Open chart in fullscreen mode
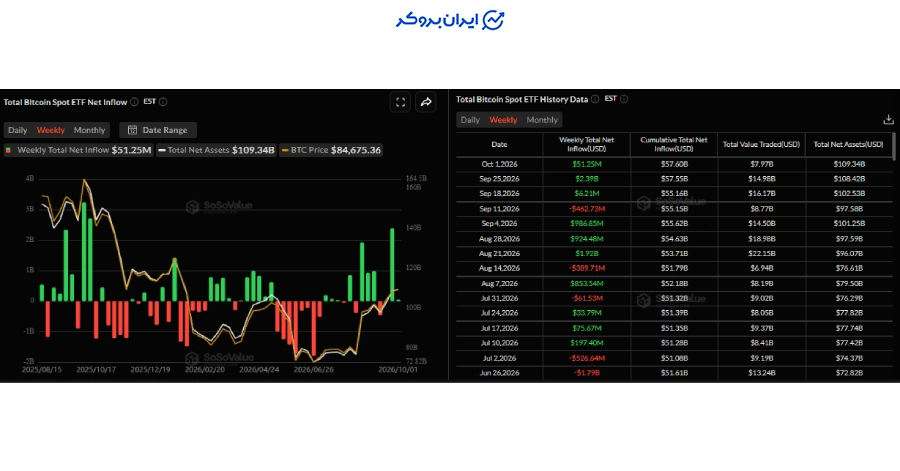The width and height of the screenshot is (900, 471). (401, 102)
